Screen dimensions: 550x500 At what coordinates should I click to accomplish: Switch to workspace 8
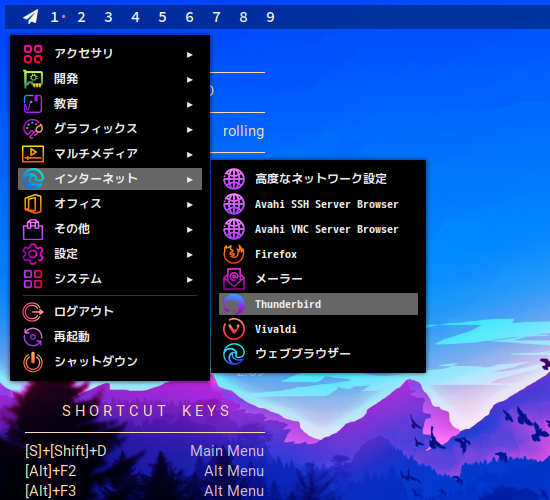243,17
